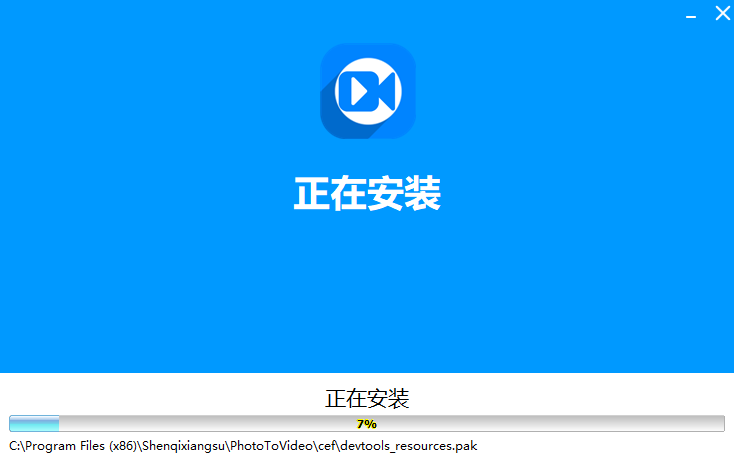734x468 pixels.
Task: Close the installer window
Action: click(723, 13)
